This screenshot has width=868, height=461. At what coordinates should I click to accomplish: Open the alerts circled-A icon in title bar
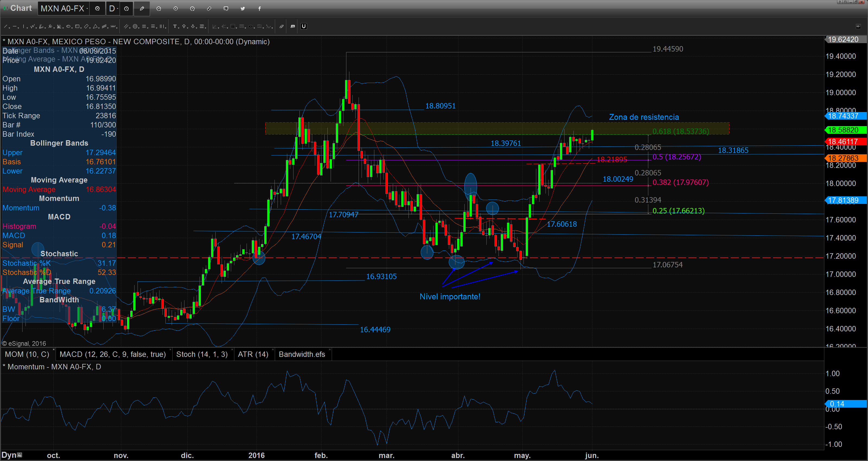[x=192, y=9]
